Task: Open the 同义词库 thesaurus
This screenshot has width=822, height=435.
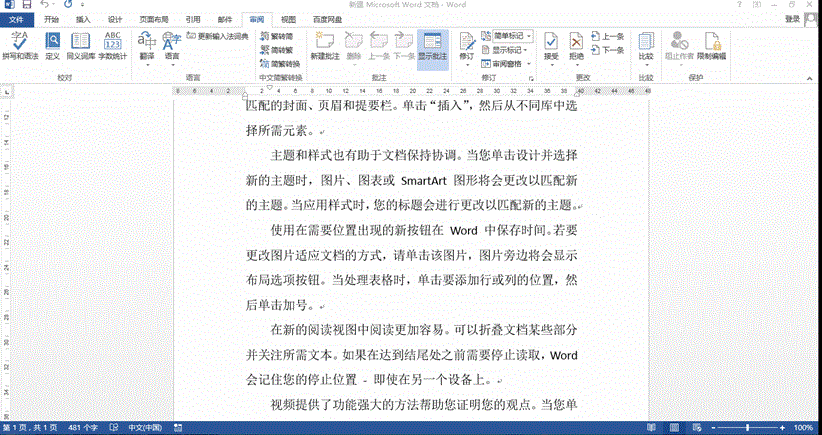Action: (x=82, y=45)
